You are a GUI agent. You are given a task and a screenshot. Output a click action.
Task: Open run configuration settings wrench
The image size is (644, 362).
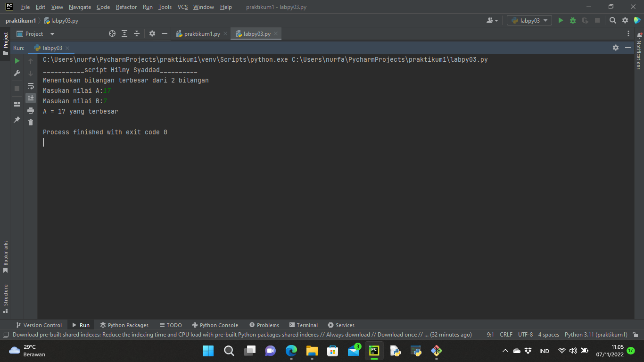pyautogui.click(x=17, y=73)
